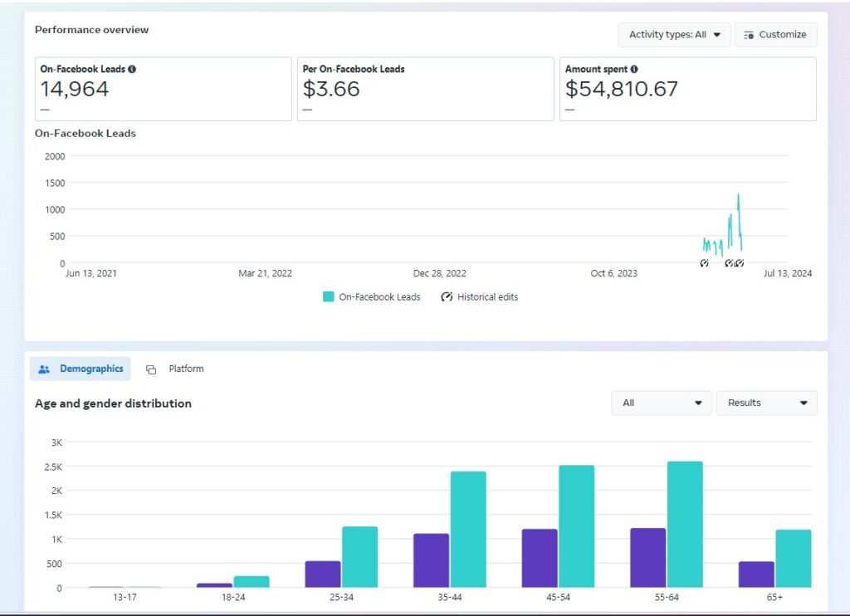Switch to the Demographics tab
The width and height of the screenshot is (850, 616).
pyautogui.click(x=81, y=369)
